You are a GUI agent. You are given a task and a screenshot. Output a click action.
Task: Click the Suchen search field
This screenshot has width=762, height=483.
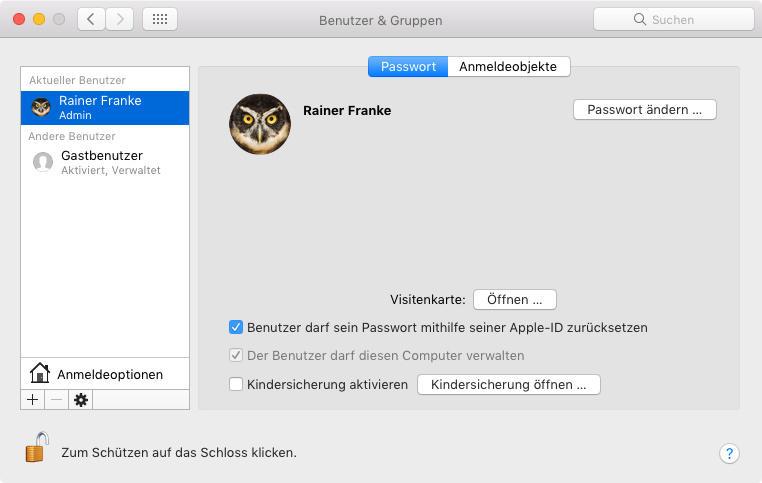point(674,19)
